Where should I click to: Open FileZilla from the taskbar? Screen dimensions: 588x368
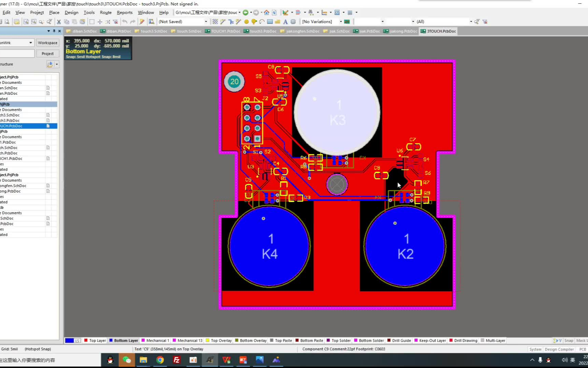[x=177, y=360]
